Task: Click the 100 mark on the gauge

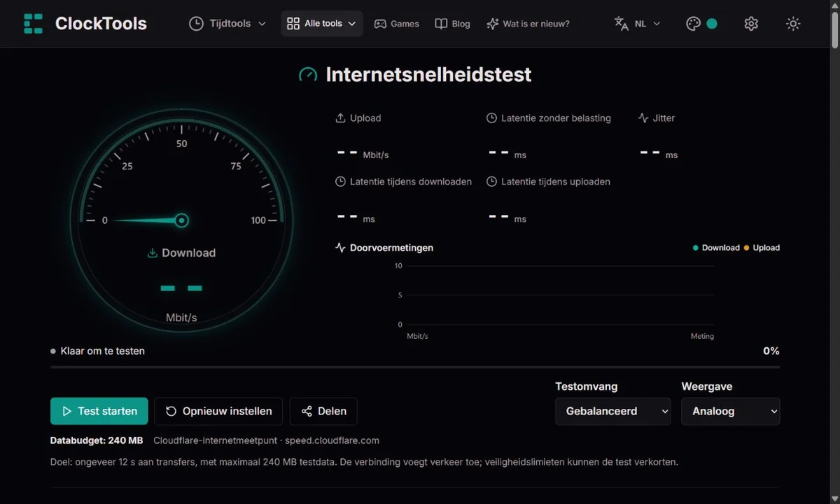Action: (258, 220)
